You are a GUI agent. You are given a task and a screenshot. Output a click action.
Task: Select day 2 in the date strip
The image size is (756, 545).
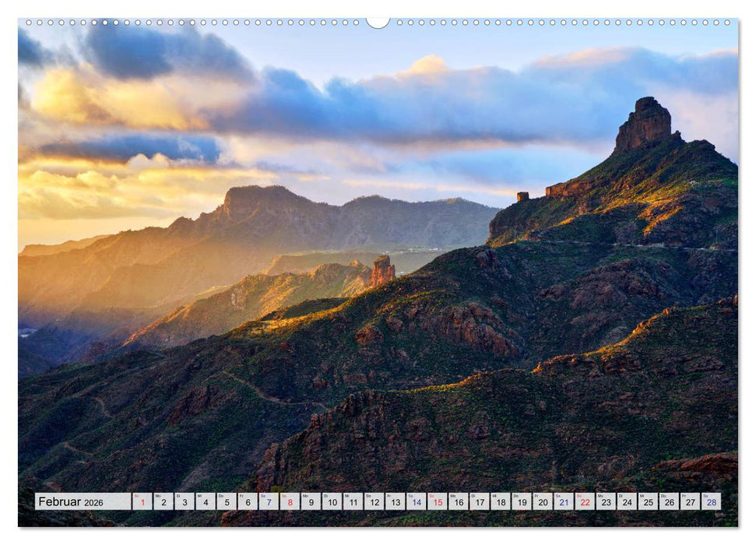163,501
